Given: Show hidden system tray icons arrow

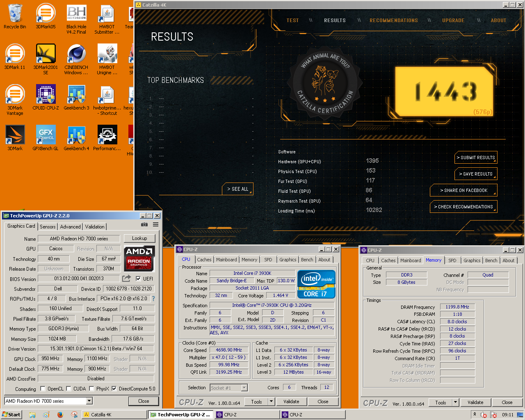Looking at the screenshot, I should [475, 414].
